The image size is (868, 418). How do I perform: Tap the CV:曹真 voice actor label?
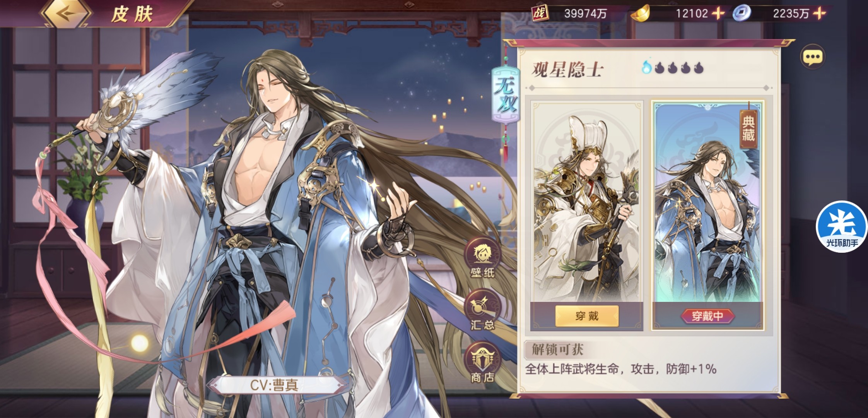click(274, 385)
